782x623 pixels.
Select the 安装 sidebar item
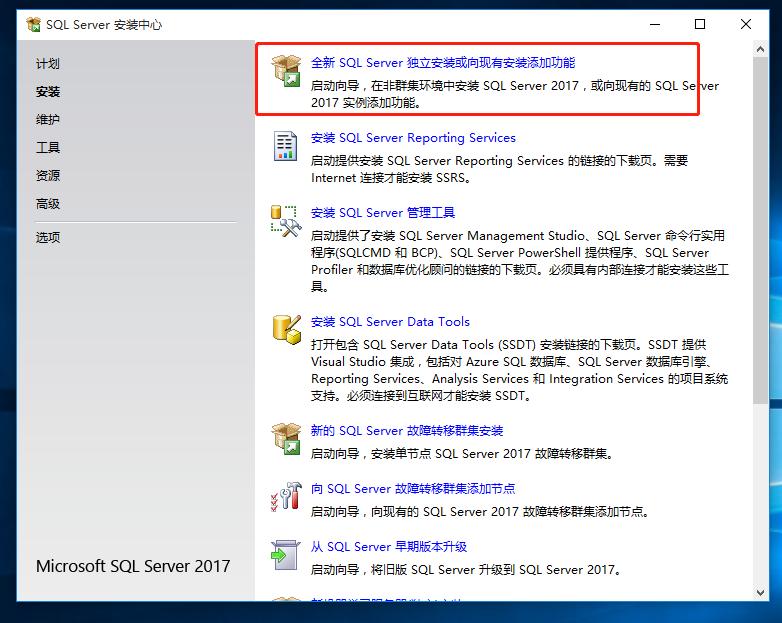point(47,92)
